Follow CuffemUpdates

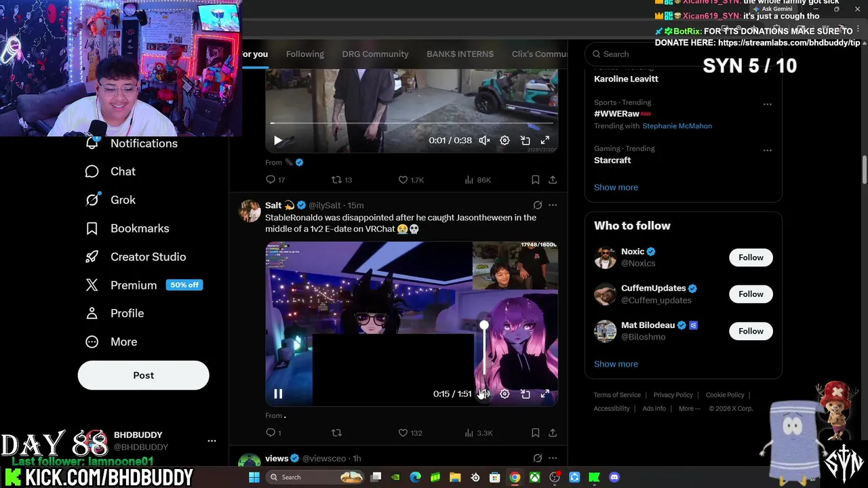[x=751, y=294]
